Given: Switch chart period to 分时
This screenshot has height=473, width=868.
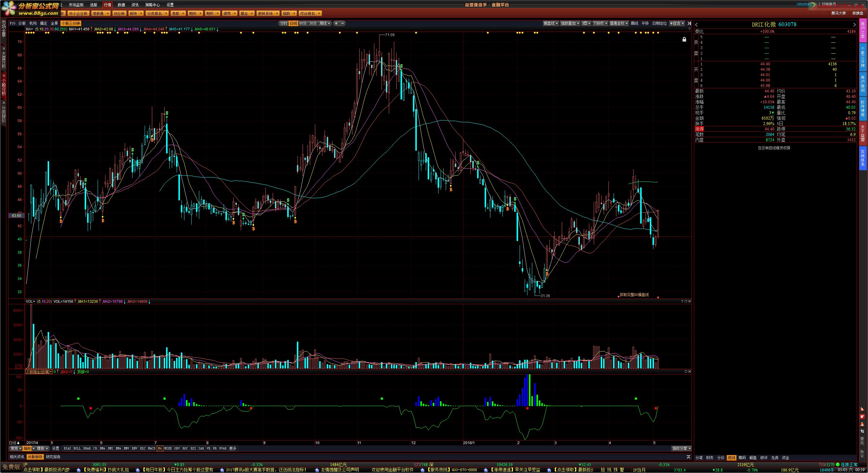Looking at the screenshot, I should click(x=283, y=23).
